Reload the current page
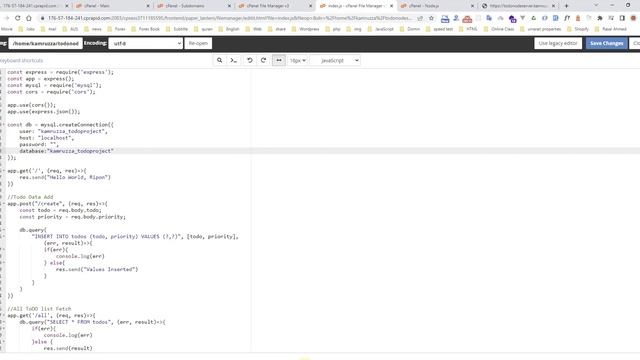The width and height of the screenshot is (640, 360). click(18, 18)
